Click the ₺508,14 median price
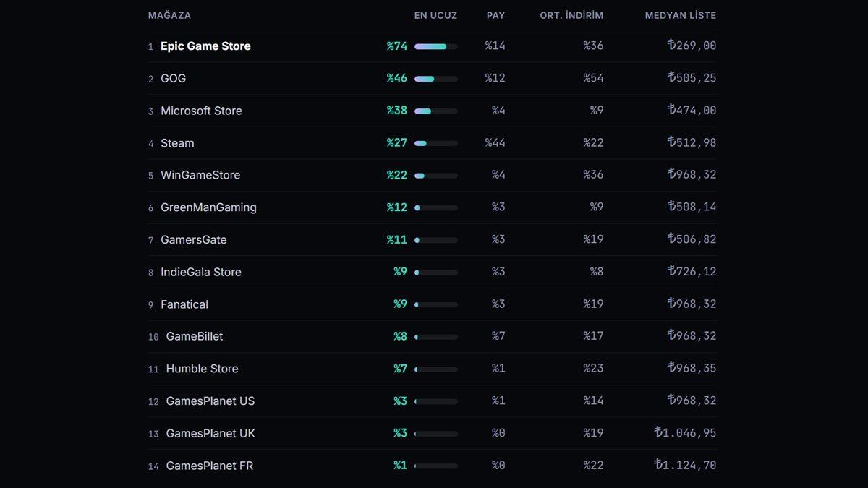 (x=692, y=207)
